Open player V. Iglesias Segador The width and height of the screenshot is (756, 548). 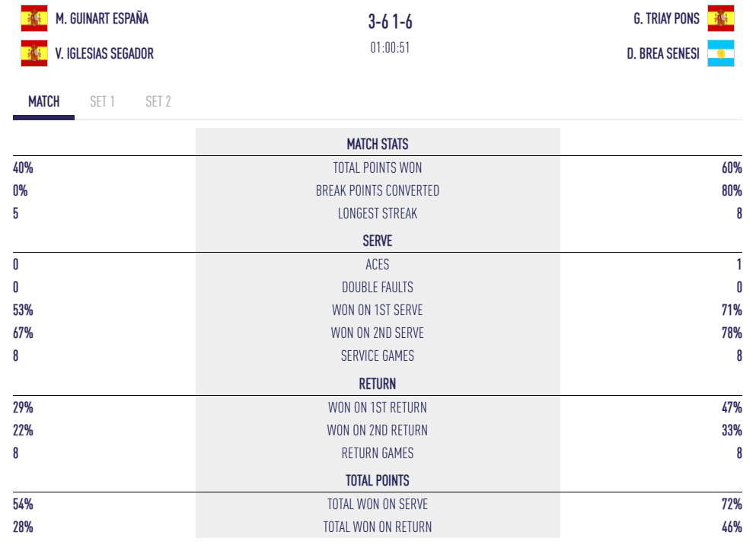click(104, 53)
